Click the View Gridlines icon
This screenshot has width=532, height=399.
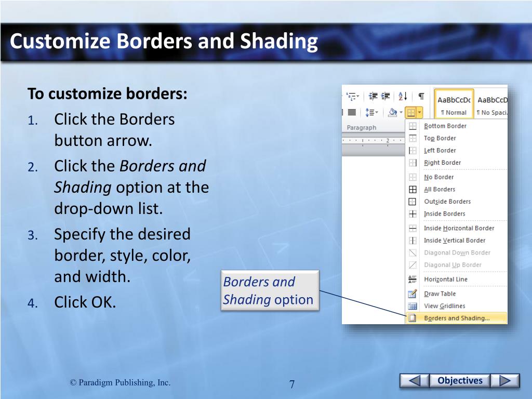pyautogui.click(x=413, y=306)
